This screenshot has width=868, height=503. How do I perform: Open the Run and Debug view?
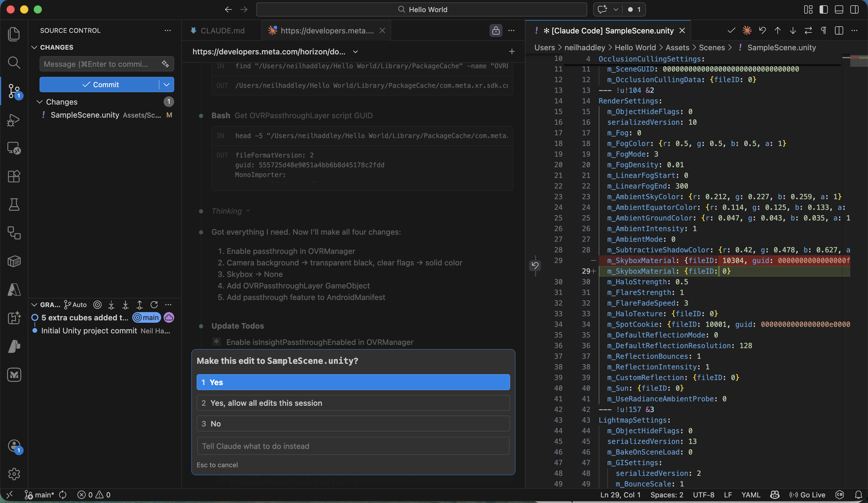coord(14,120)
